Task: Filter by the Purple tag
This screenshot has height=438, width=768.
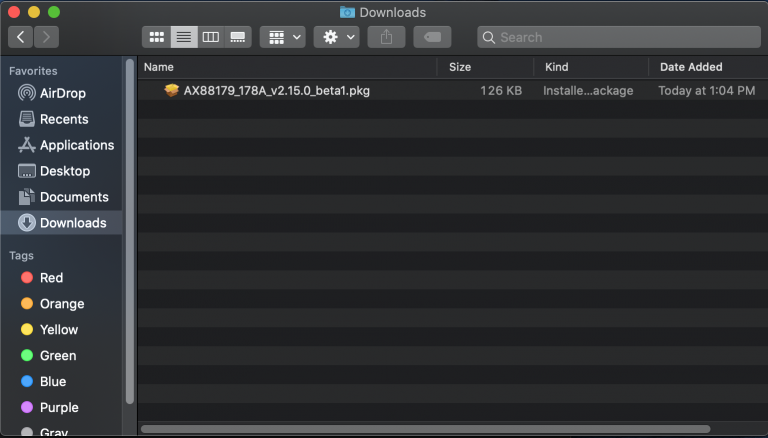Action: pos(61,408)
